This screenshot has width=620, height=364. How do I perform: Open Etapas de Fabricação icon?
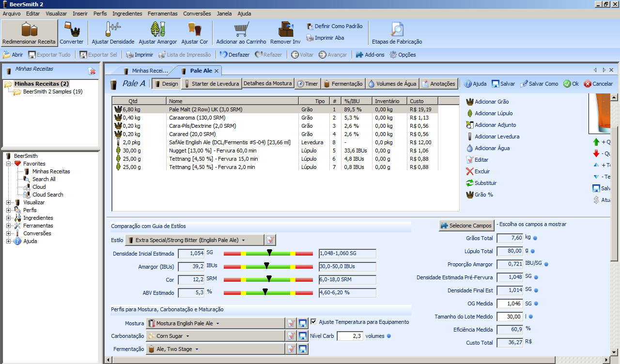(397, 30)
